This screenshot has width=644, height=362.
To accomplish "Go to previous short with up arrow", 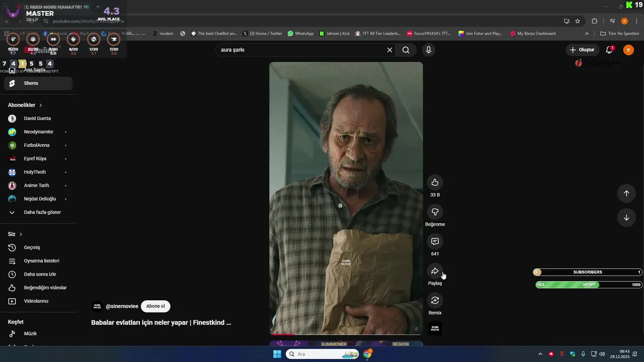I will pyautogui.click(x=626, y=194).
